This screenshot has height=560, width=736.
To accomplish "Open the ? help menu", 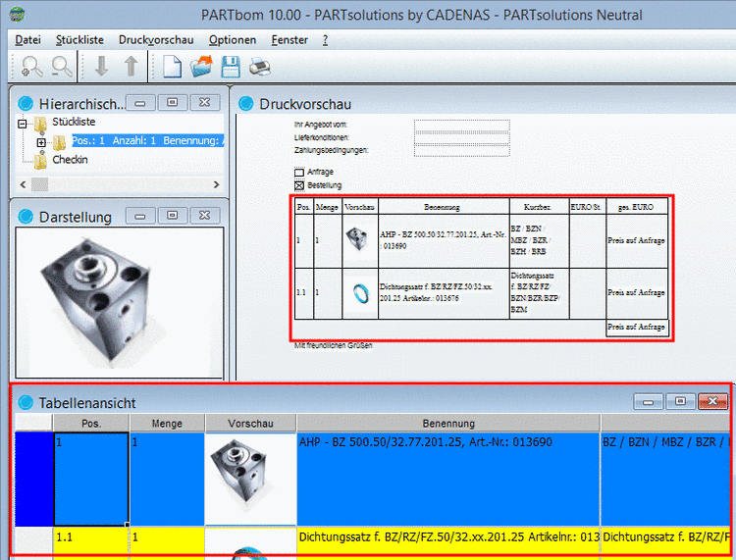I will point(325,40).
